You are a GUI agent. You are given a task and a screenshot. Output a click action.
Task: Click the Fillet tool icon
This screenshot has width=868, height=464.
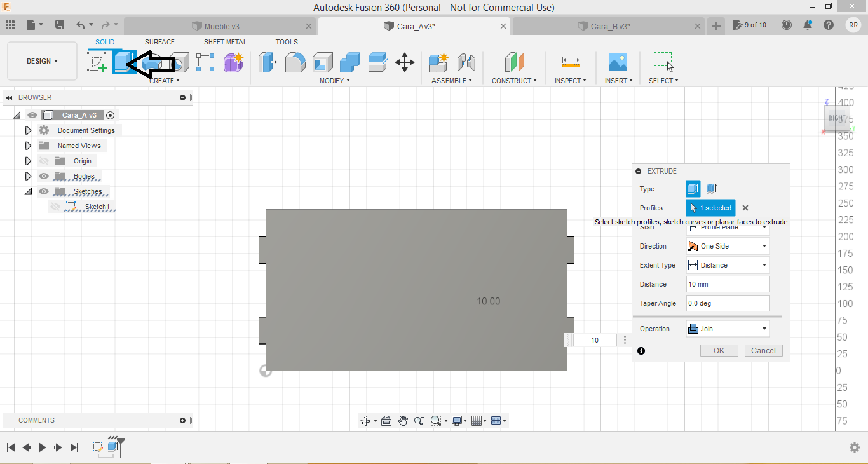295,62
